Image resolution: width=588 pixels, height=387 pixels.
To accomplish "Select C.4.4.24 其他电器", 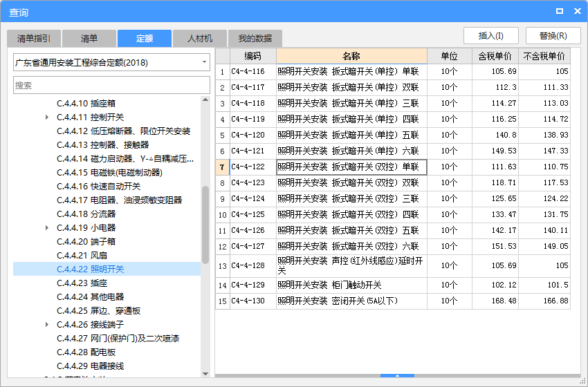I will click(90, 296).
